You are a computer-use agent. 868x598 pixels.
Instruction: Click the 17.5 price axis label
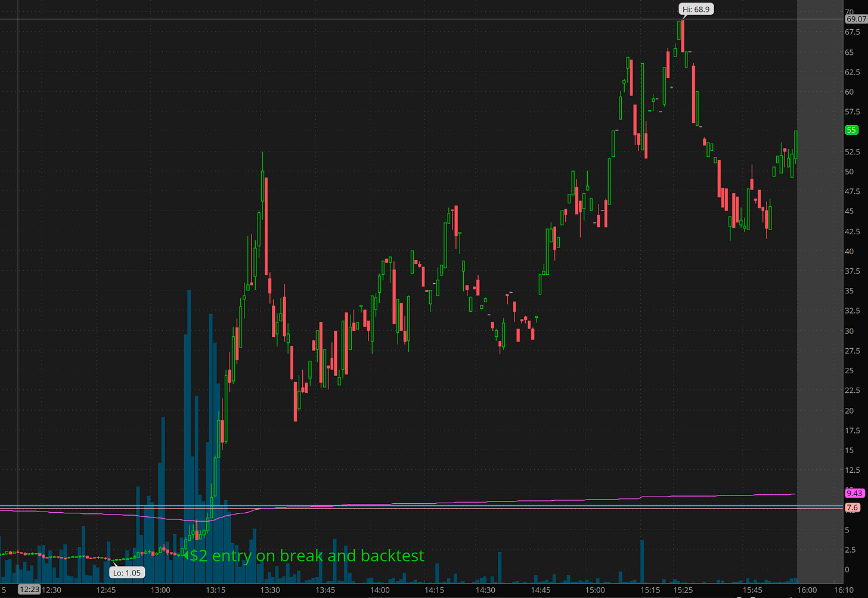(x=852, y=430)
